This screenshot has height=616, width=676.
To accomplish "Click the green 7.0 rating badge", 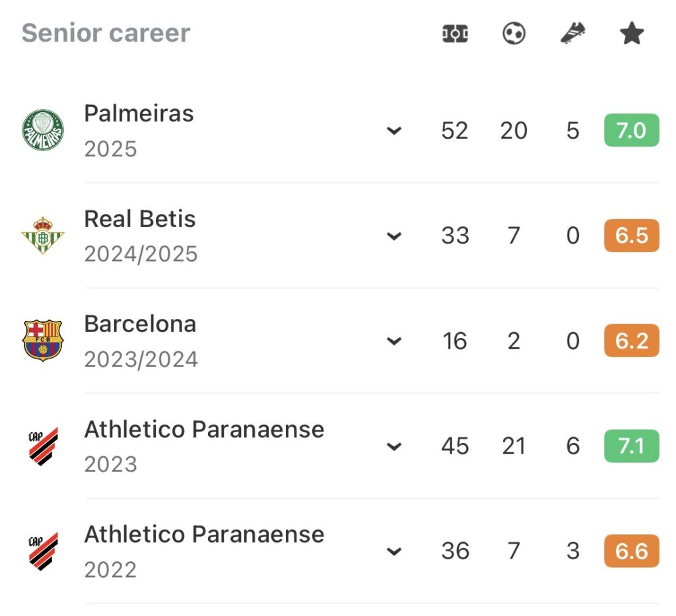I will [631, 131].
